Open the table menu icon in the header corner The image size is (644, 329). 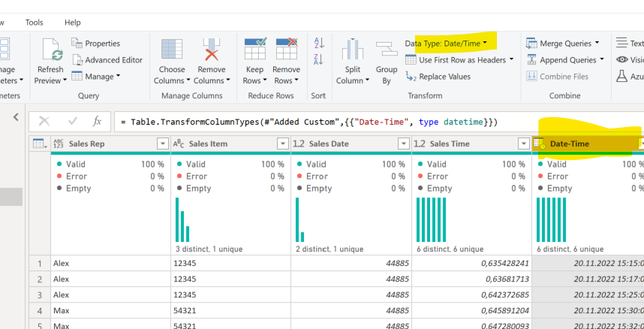point(40,143)
